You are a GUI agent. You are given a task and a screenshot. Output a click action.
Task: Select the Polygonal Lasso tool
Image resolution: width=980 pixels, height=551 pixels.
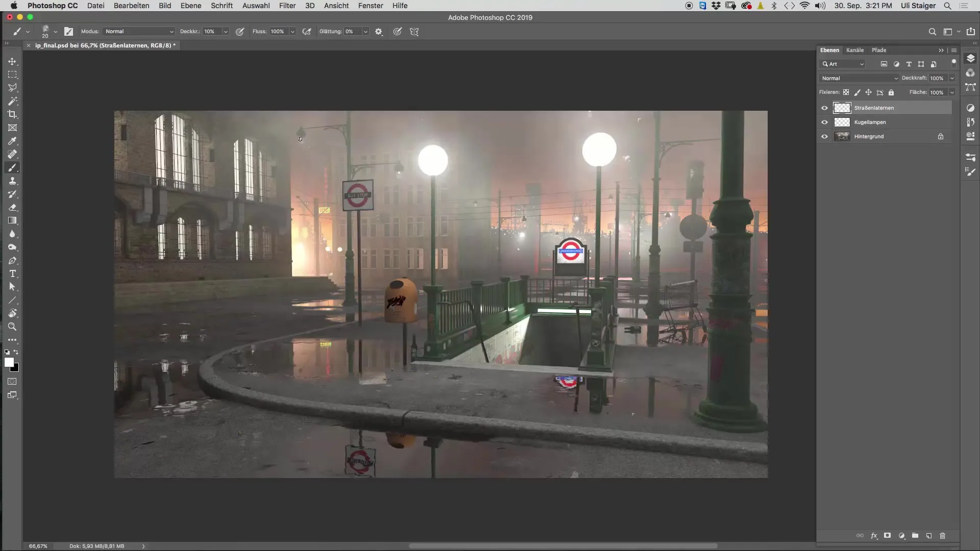(12, 88)
